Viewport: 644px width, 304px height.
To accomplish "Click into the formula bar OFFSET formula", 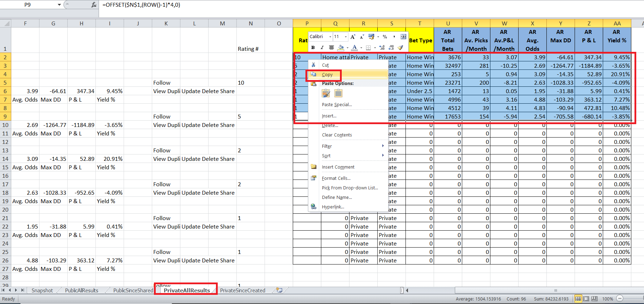I will pyautogui.click(x=141, y=5).
